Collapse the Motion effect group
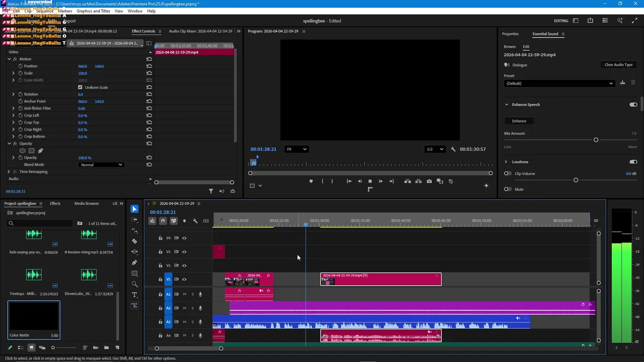The height and width of the screenshot is (362, 644). pos(9,59)
